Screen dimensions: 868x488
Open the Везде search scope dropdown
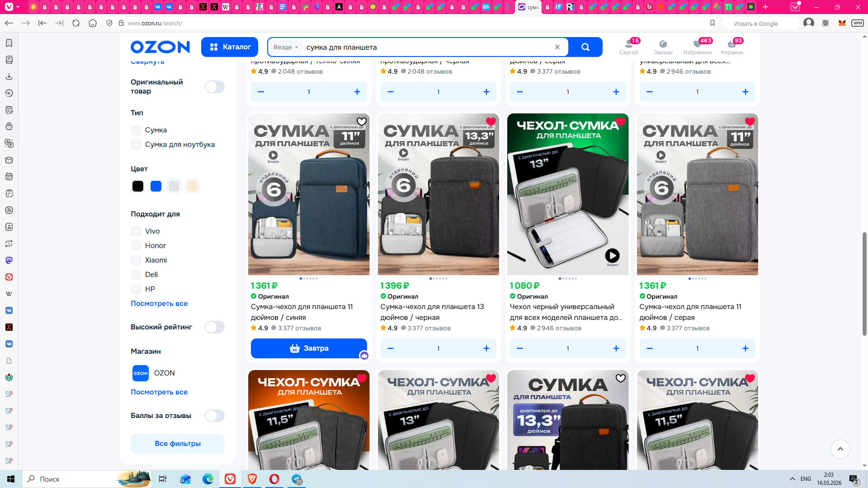click(286, 47)
